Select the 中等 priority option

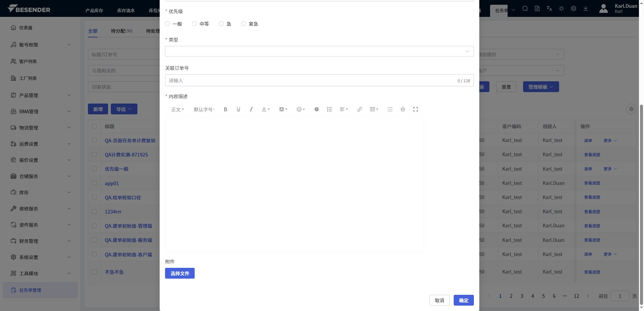(194, 24)
